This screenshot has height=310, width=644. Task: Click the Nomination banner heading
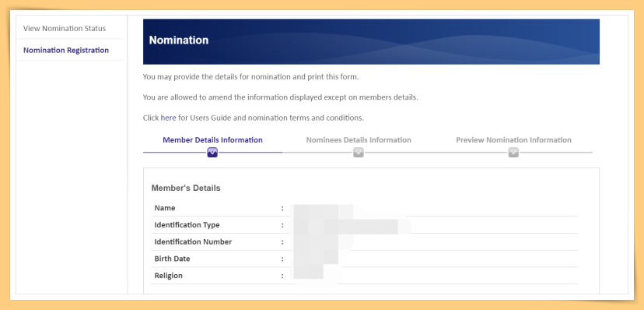point(179,41)
